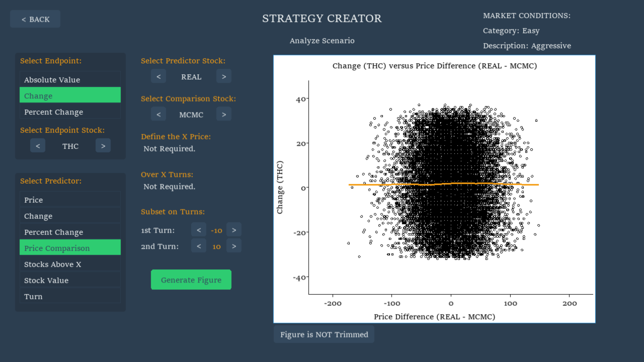The width and height of the screenshot is (644, 362).
Task: Click next arrow for Endpoint Stock THC
Action: tap(103, 146)
